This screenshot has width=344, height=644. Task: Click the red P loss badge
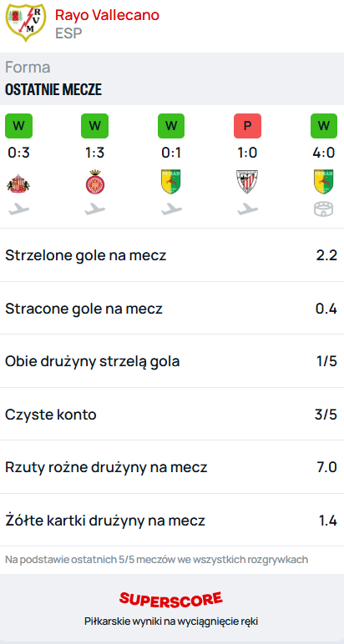(247, 126)
